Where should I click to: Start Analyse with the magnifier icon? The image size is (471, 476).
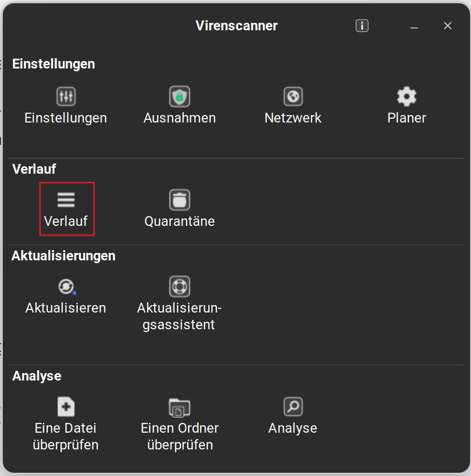pos(293,407)
